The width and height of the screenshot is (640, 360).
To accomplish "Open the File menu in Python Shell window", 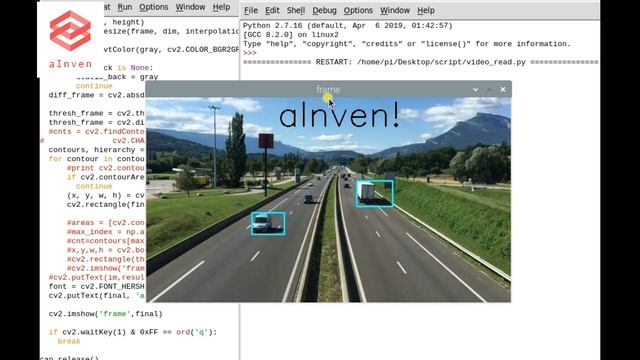I will [251, 11].
